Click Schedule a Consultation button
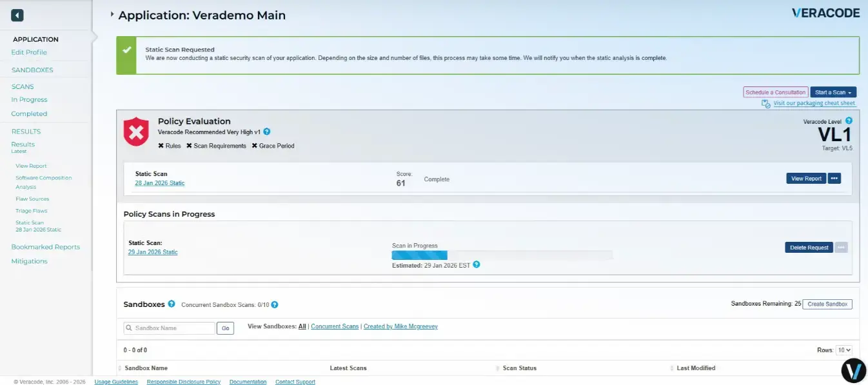Screen dimensions: 868x385 pos(776,92)
